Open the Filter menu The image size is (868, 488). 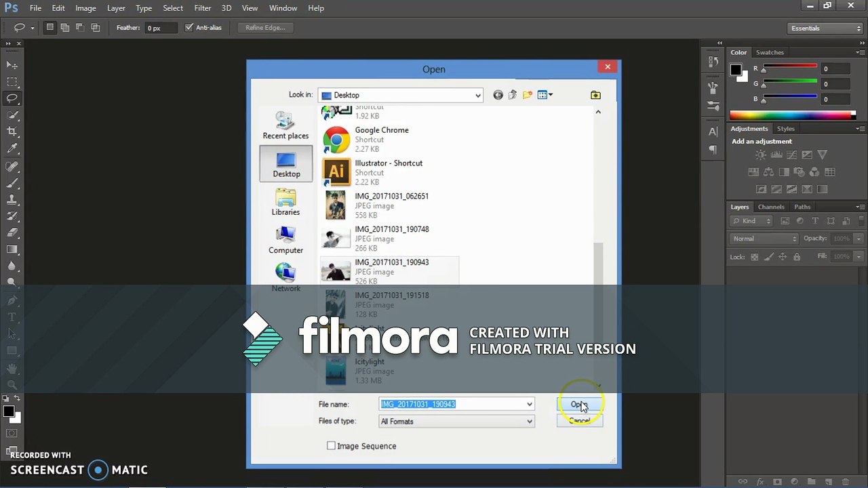203,8
